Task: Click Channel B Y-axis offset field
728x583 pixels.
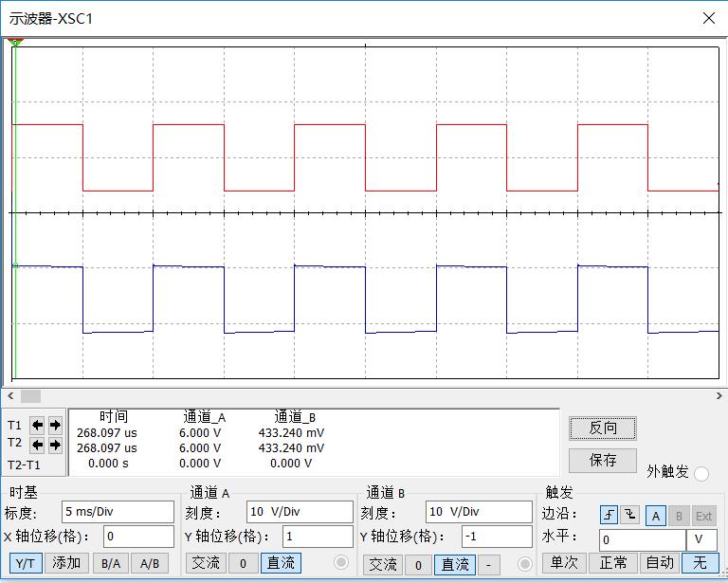Action: (x=497, y=537)
